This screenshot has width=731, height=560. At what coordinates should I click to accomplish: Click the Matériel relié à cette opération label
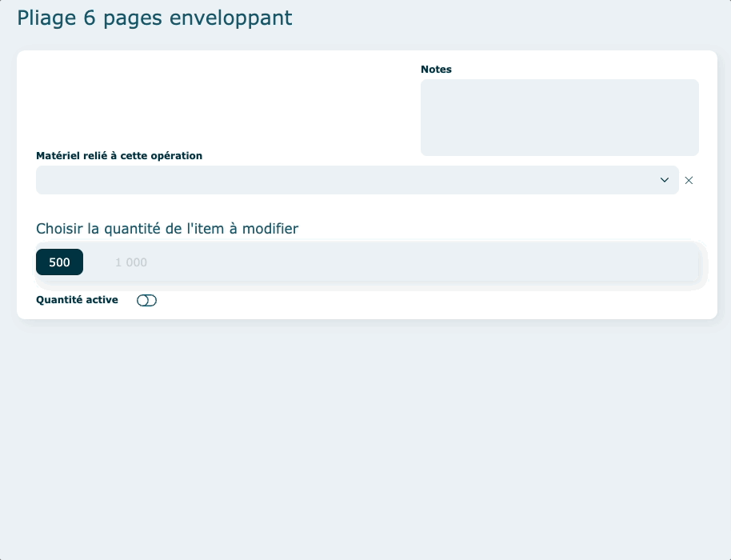click(x=119, y=156)
